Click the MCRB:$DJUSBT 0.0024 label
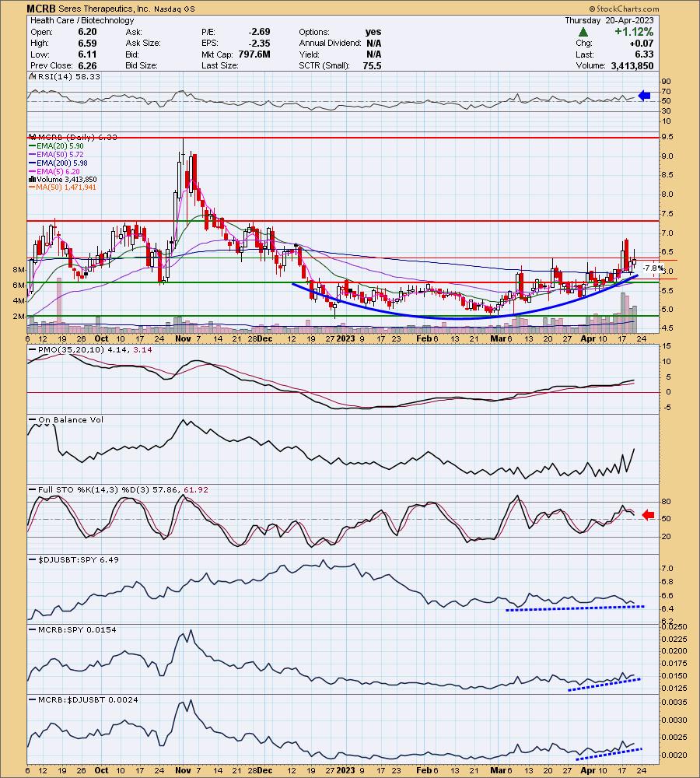 pyautogui.click(x=84, y=699)
